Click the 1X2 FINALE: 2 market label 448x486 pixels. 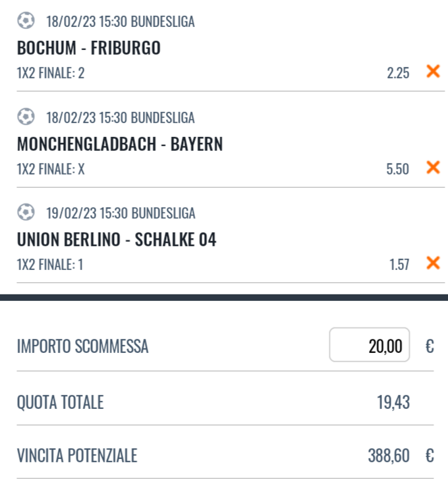(51, 73)
